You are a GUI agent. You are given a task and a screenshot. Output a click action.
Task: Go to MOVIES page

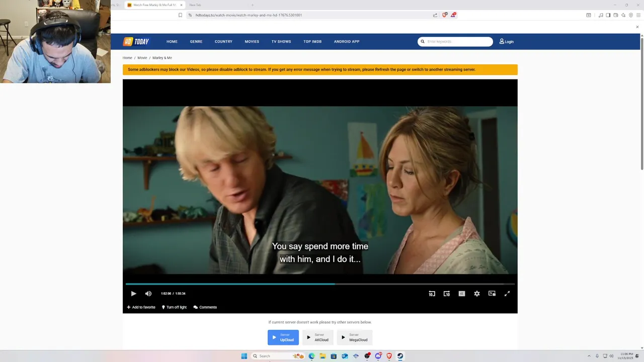pyautogui.click(x=252, y=42)
